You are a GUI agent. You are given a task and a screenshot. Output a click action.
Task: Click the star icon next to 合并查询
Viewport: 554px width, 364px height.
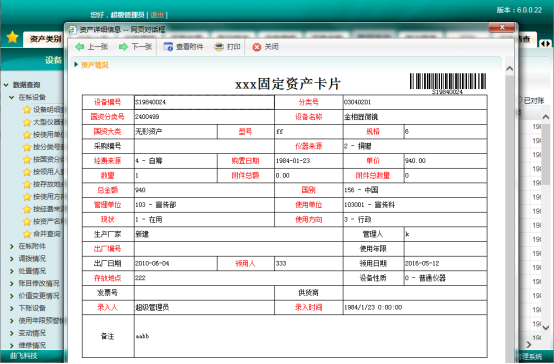[27, 234]
